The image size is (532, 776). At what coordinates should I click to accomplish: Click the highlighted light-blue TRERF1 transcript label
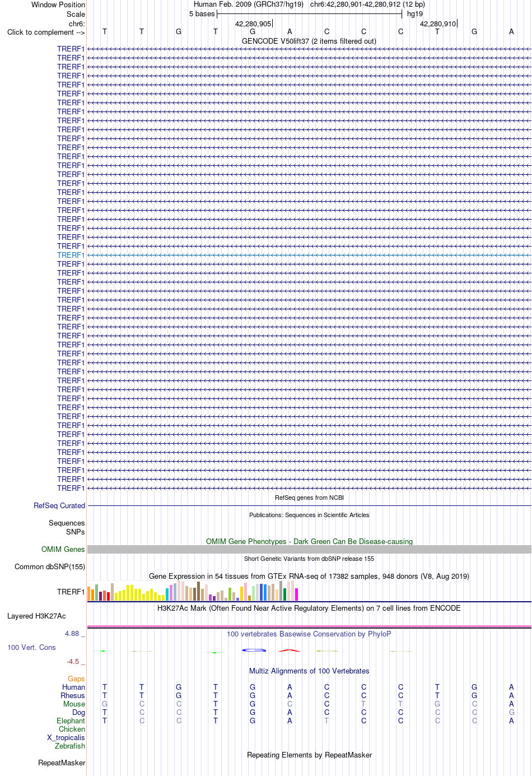pos(71,255)
